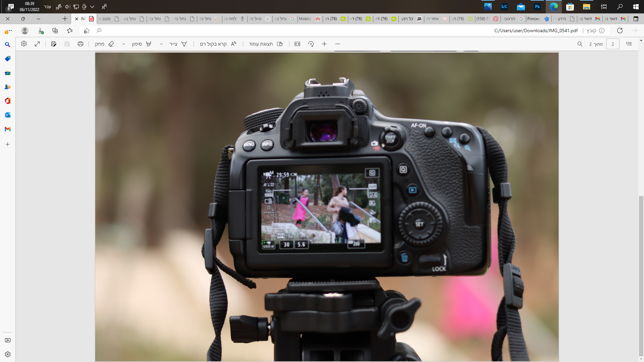Click the PDF rotate icon
The height and width of the screenshot is (362, 644).
tap(311, 44)
